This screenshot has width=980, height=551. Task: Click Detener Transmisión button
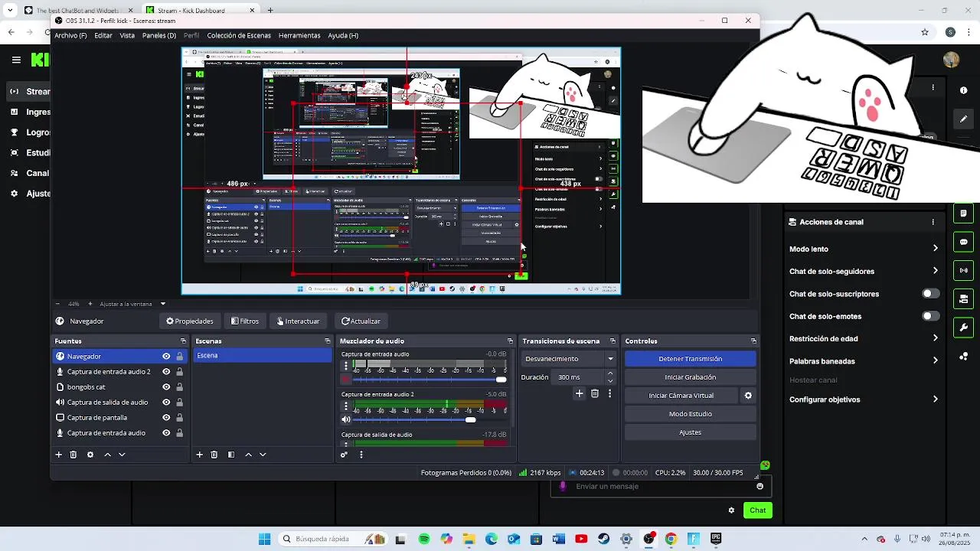(690, 359)
